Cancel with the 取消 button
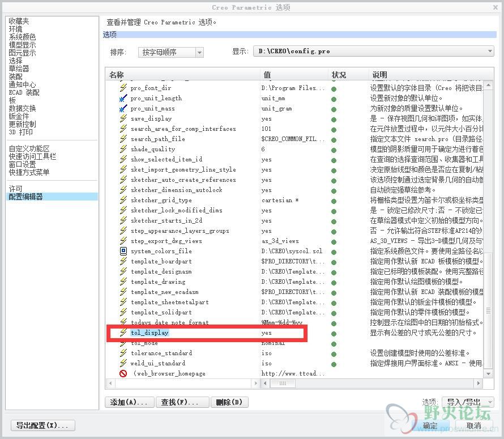This screenshot has height=439, width=504. point(474,426)
